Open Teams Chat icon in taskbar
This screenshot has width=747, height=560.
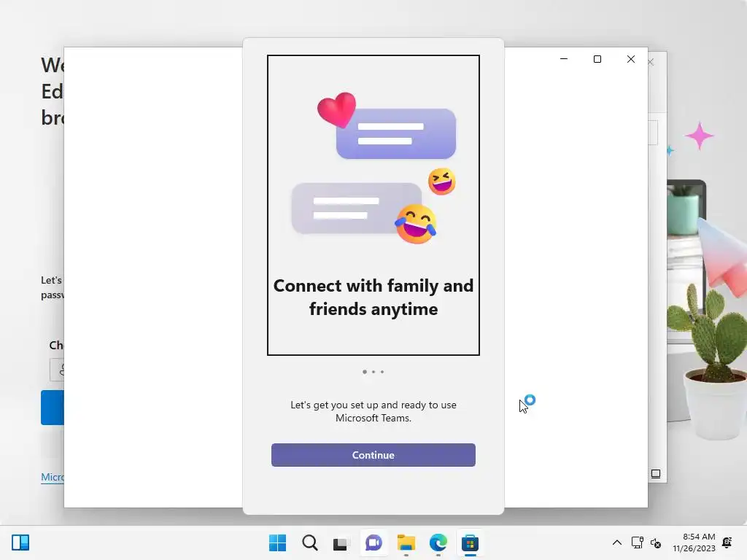click(x=373, y=542)
